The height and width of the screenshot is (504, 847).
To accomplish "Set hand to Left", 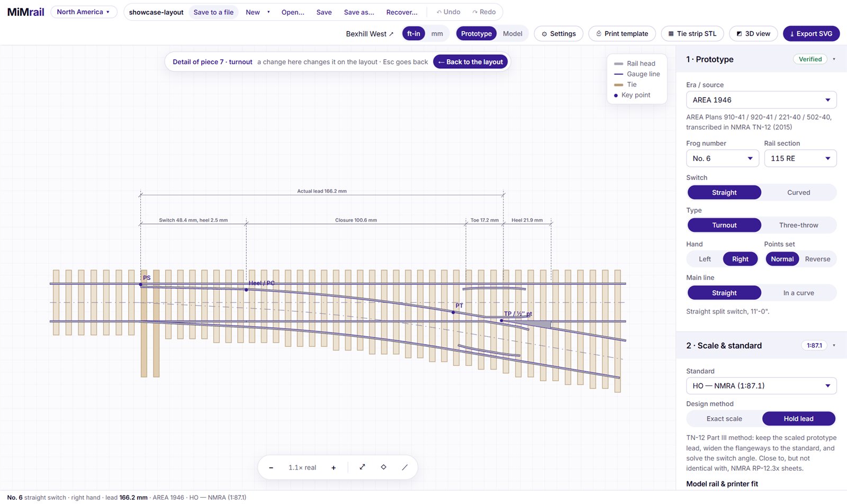I will pyautogui.click(x=705, y=259).
